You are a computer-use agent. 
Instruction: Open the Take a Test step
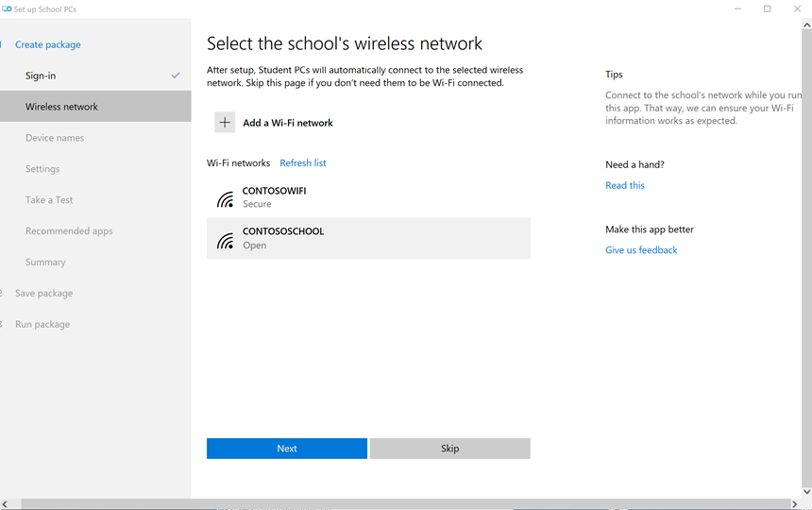(x=49, y=200)
